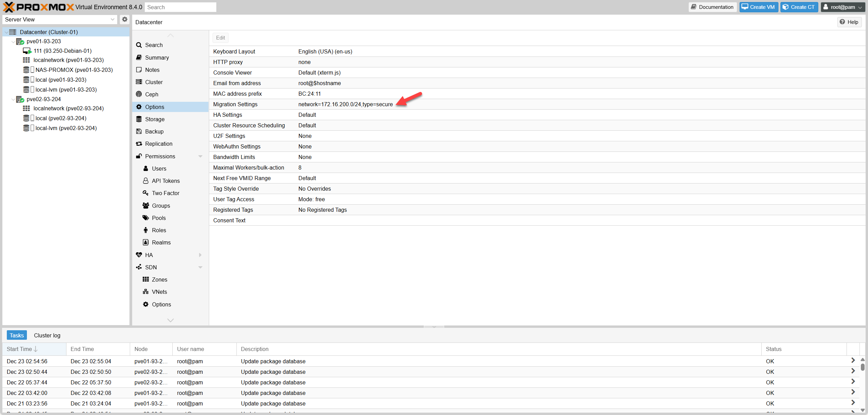The width and height of the screenshot is (868, 415).
Task: Select the Storage menu item
Action: (154, 119)
